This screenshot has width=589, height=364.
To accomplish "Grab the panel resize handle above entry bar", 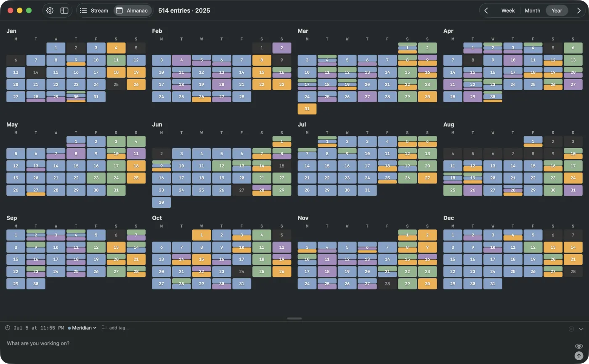I will [294, 319].
